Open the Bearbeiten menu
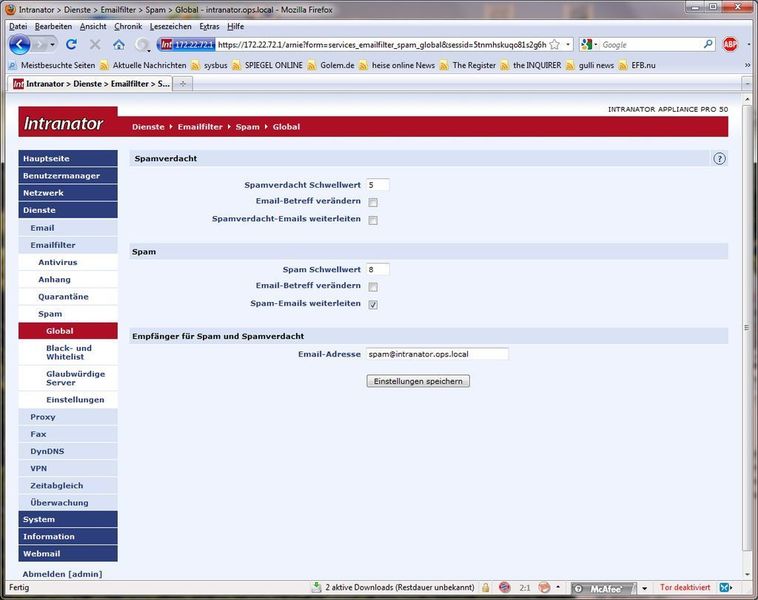 pyautogui.click(x=53, y=27)
